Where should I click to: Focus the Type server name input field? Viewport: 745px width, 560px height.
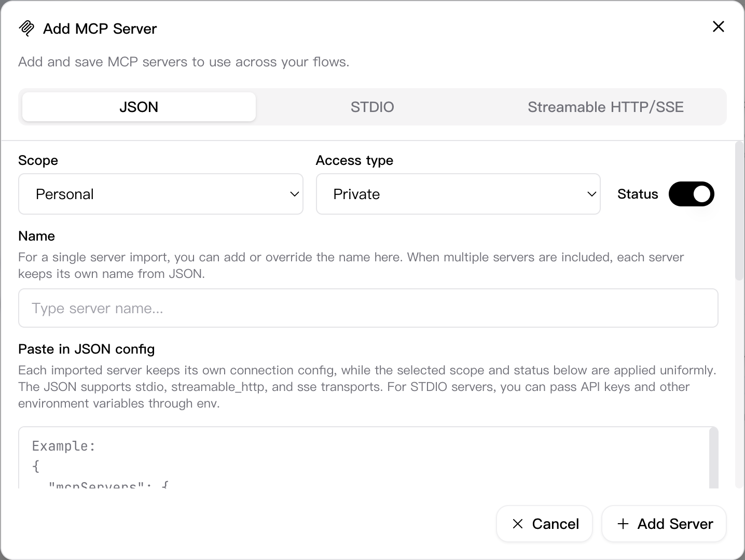coord(368,308)
